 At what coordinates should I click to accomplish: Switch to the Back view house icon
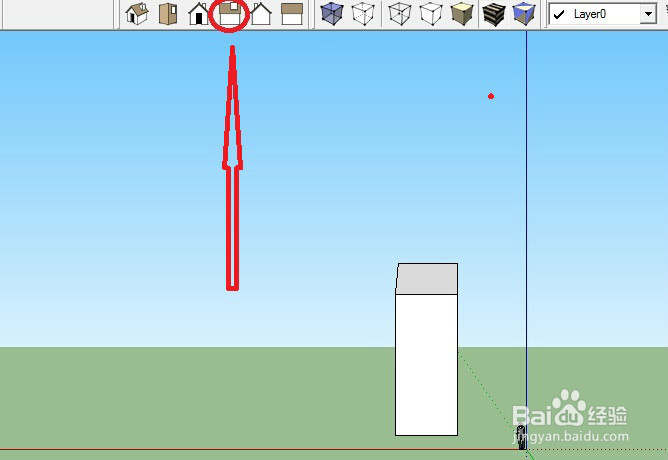pyautogui.click(x=261, y=14)
